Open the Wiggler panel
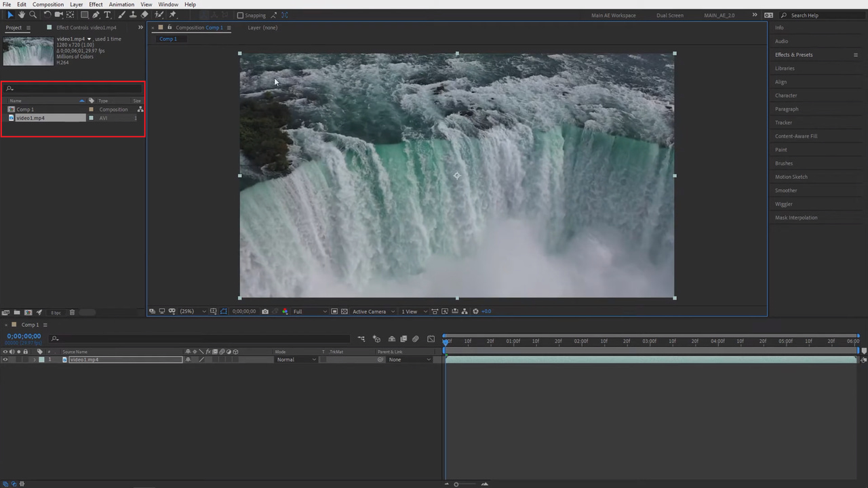Screen dimensions: 868x488 [x=783, y=204]
